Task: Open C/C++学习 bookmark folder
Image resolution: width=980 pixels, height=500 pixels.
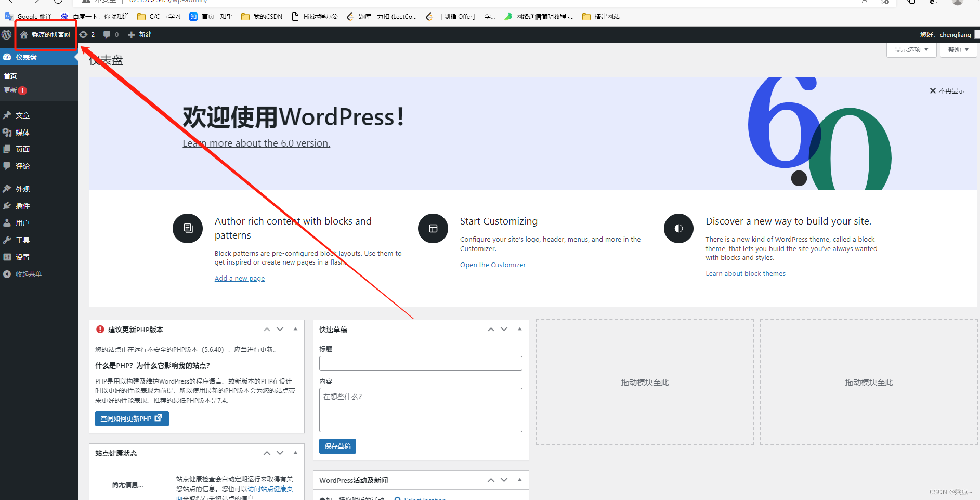Action: [x=159, y=17]
